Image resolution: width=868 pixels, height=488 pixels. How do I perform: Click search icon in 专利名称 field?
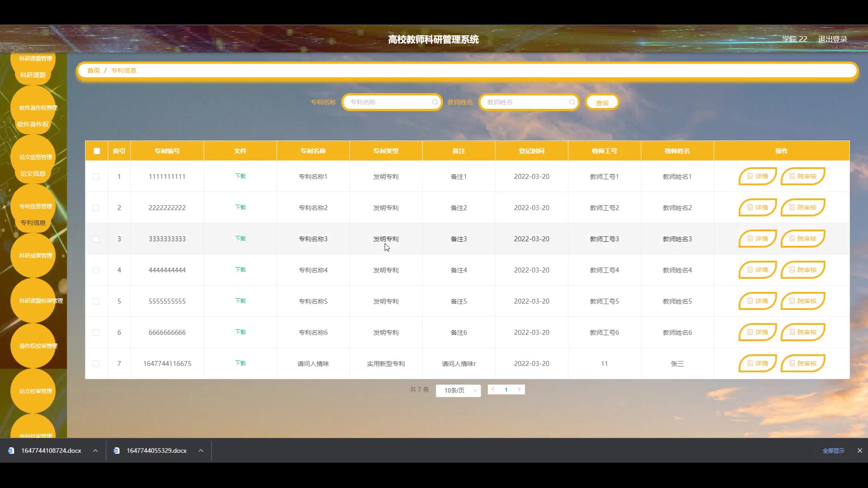click(434, 102)
